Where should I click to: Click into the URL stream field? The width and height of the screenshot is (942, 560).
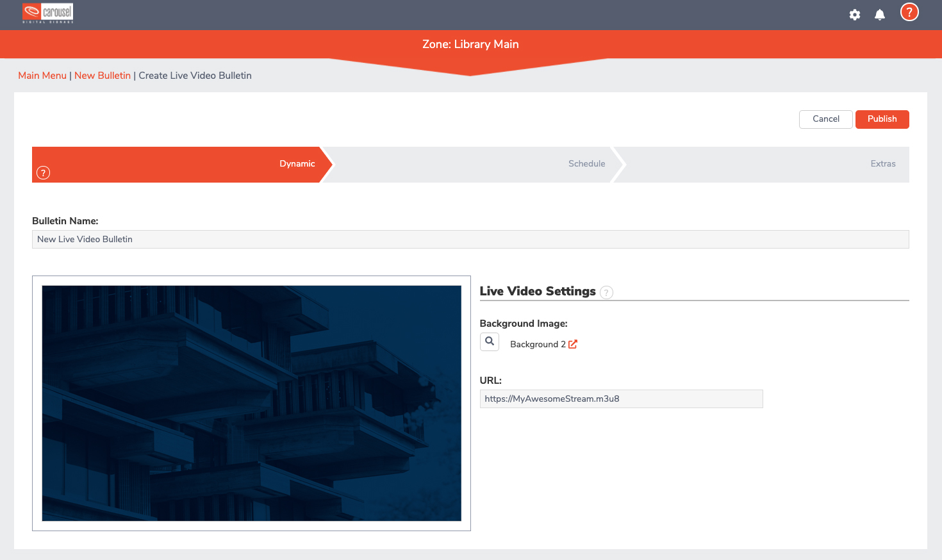click(621, 399)
